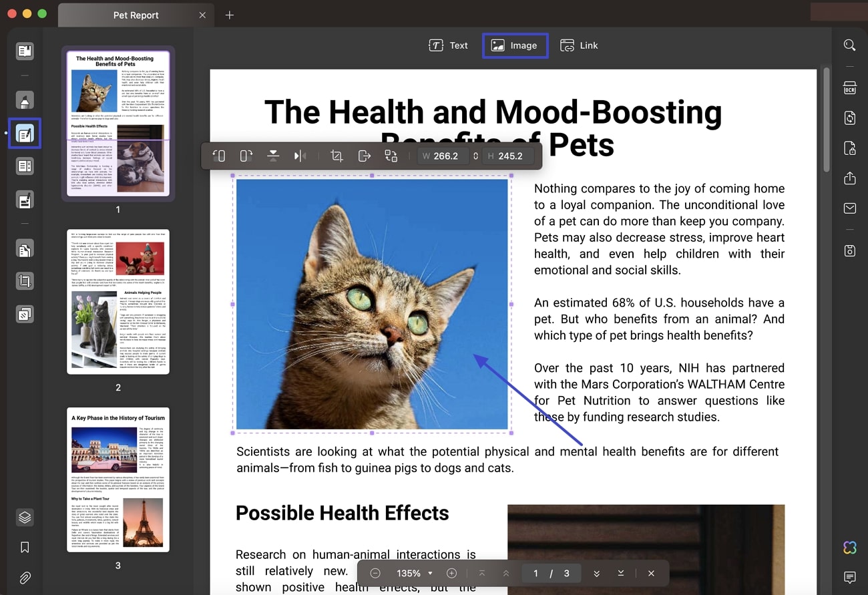Open the search panel
This screenshot has width=868, height=595.
(849, 45)
